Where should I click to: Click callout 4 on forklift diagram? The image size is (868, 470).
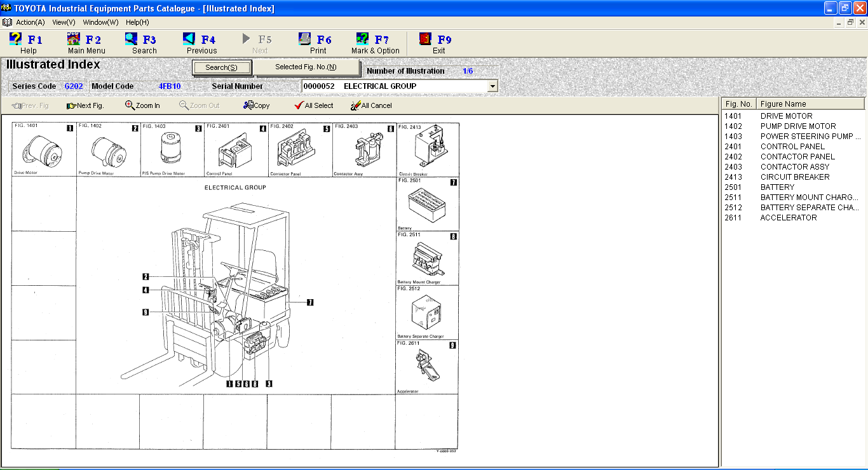(146, 290)
